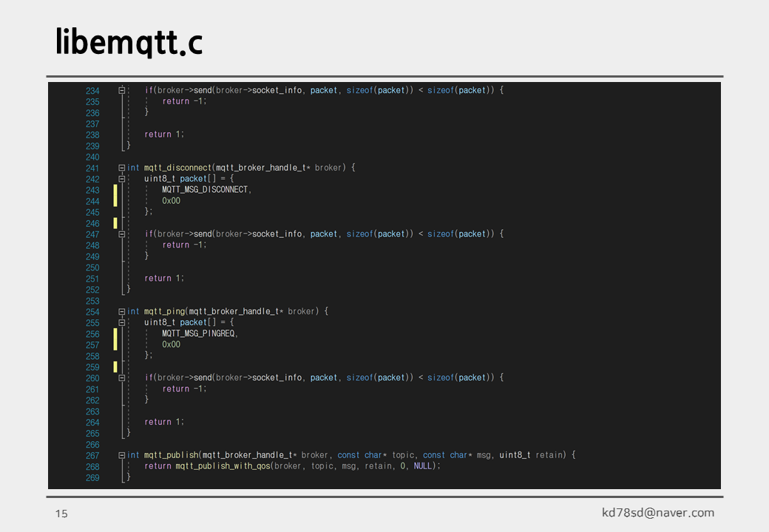Click 'uint8_t retain' parameter on line 267
769x532 pixels.
pyautogui.click(x=532, y=455)
